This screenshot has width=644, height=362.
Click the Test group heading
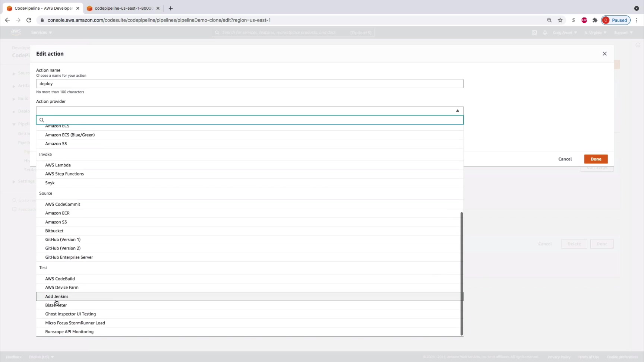[x=43, y=268]
